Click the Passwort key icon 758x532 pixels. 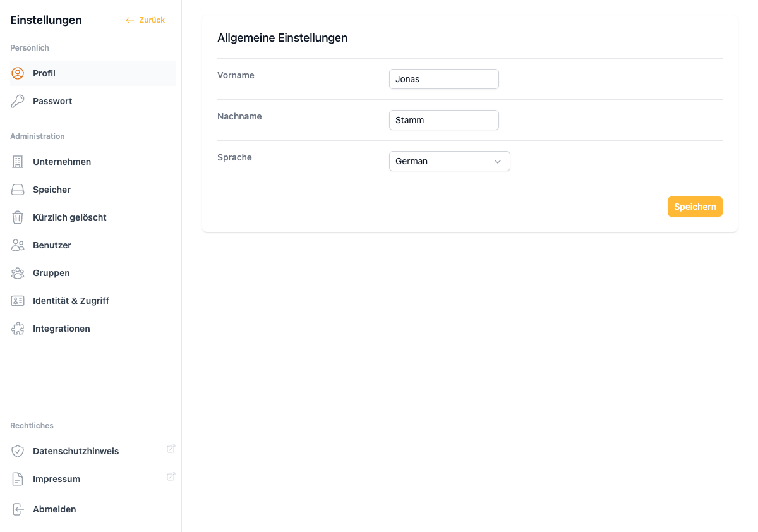click(x=18, y=101)
